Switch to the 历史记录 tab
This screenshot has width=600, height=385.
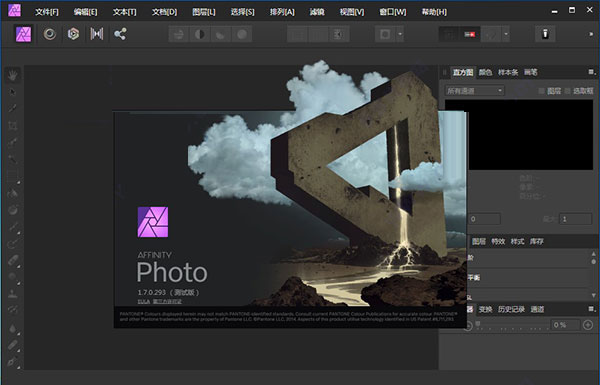click(x=511, y=309)
